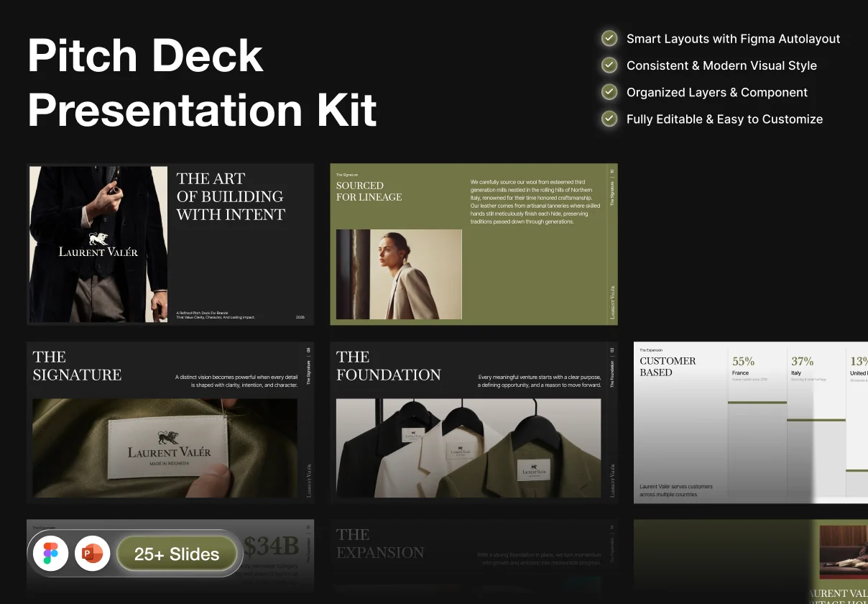Click 'Organized Layers & Component' text
Viewport: 868px width, 604px height.
717,92
